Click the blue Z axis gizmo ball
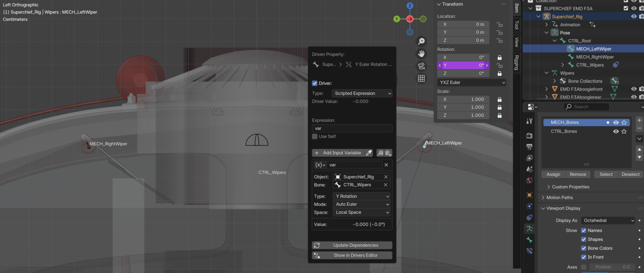 [410, 6]
